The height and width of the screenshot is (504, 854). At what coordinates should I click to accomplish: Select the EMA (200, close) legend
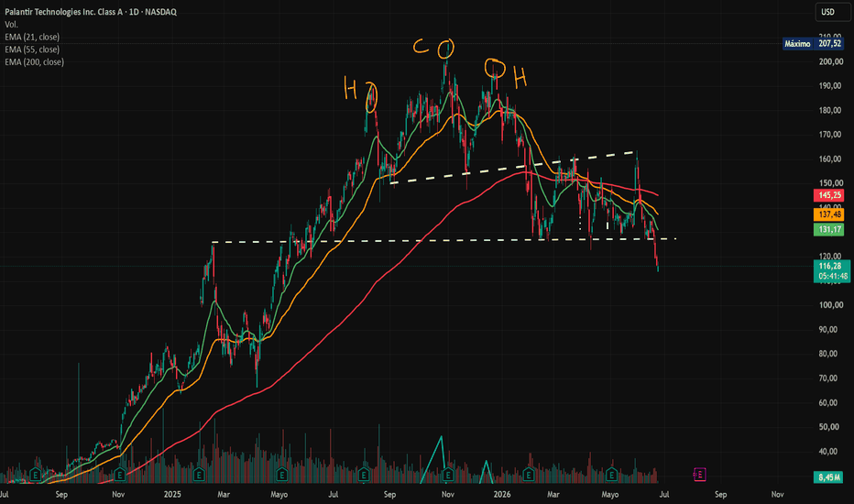pos(34,62)
